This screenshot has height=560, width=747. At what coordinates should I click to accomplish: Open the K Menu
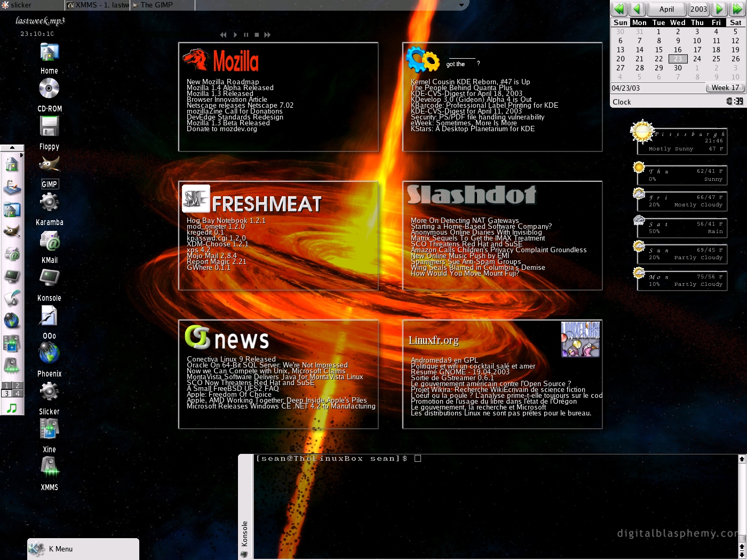point(83,549)
